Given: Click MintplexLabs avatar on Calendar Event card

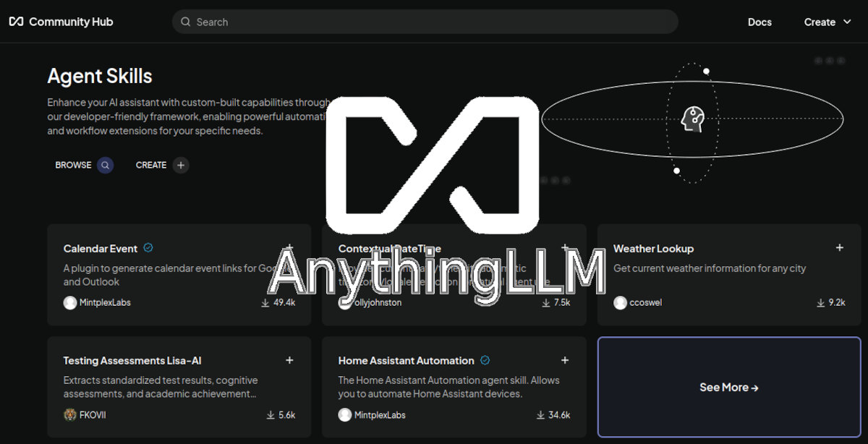Looking at the screenshot, I should click(70, 302).
